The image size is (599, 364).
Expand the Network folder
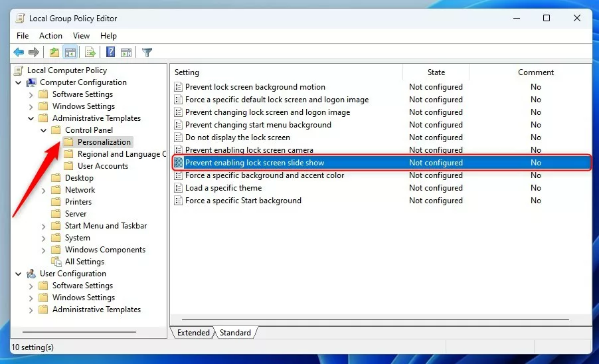point(44,190)
